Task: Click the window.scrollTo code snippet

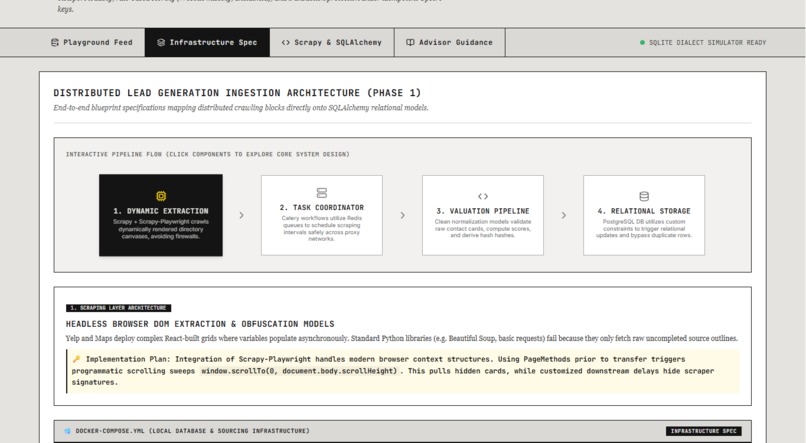Action: click(299, 371)
